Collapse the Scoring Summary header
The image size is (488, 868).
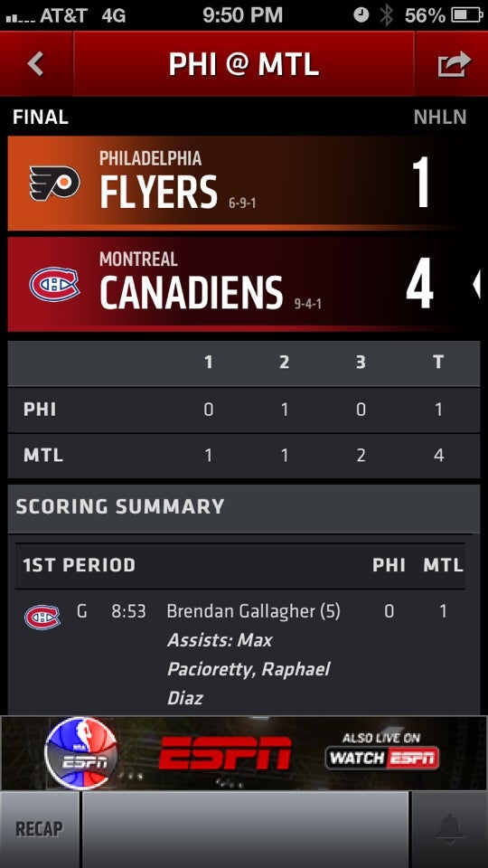tap(243, 506)
